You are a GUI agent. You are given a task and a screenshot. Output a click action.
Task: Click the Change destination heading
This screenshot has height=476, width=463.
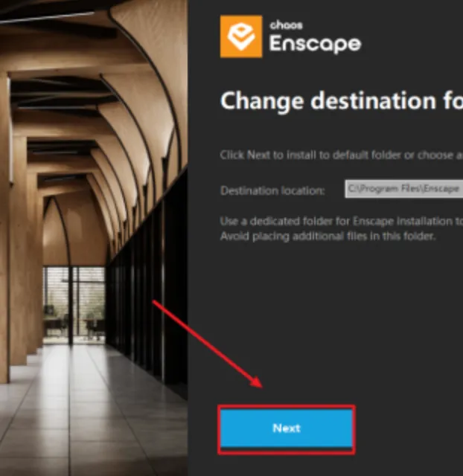click(342, 101)
